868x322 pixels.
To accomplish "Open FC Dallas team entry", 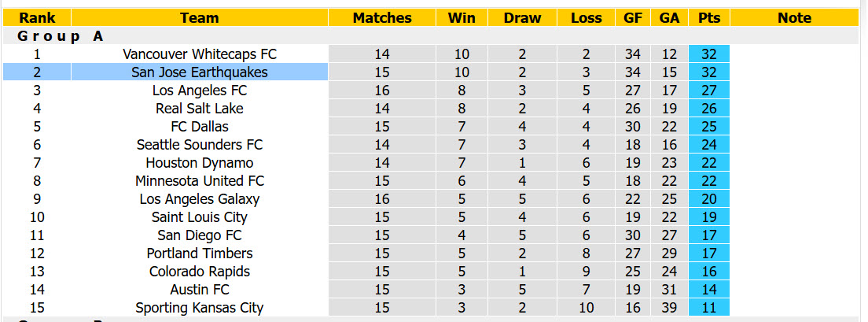I will 199,127.
